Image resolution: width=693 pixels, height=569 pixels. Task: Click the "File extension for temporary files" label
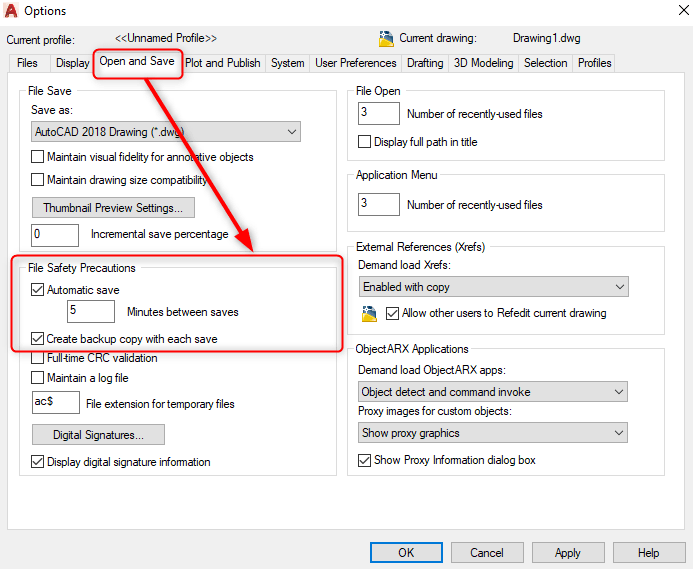(160, 404)
